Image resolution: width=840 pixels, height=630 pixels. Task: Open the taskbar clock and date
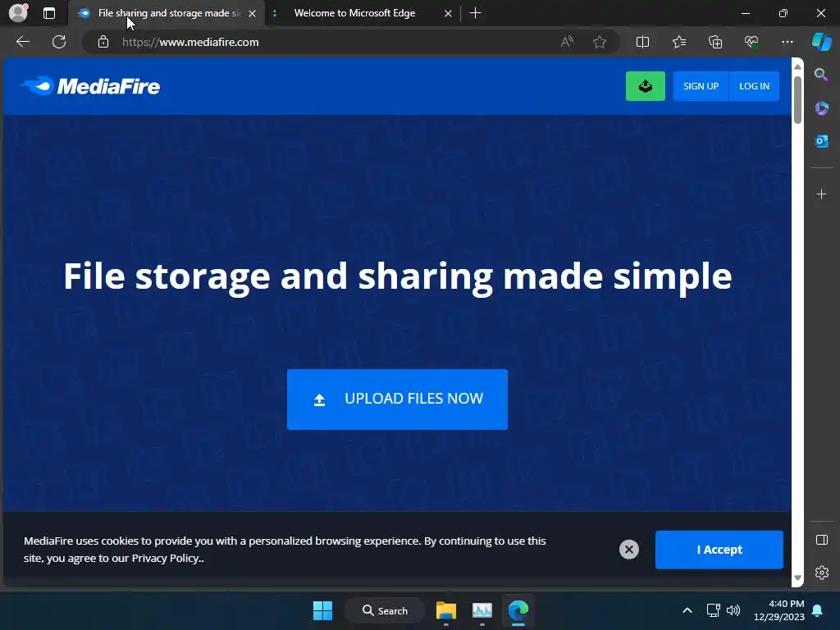779,610
